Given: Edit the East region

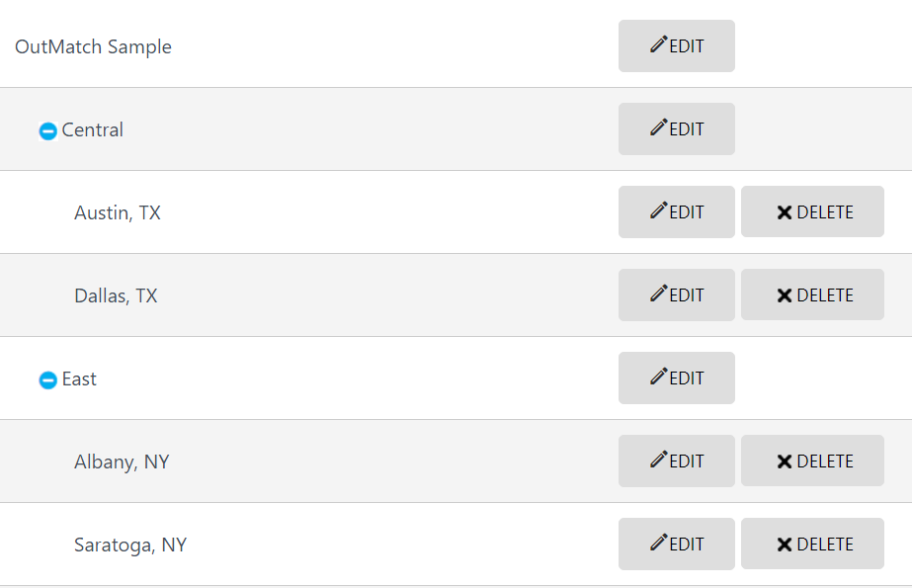Looking at the screenshot, I should coord(677,378).
